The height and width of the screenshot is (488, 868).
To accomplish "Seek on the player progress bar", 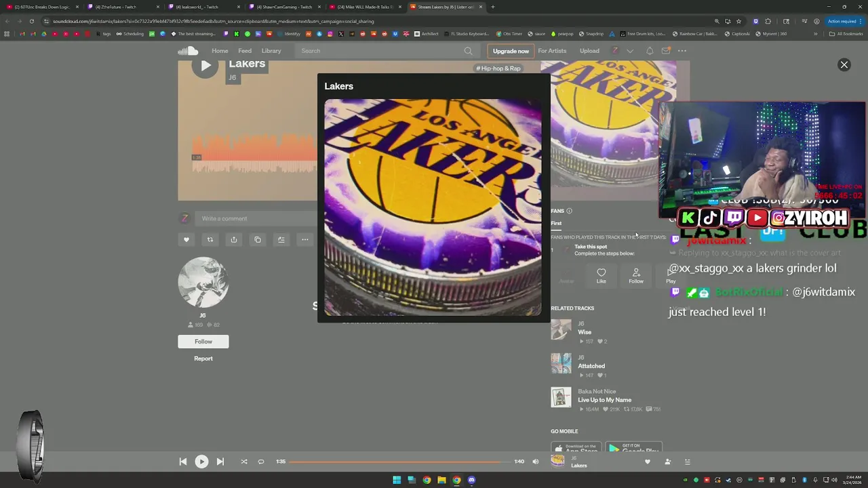I will tap(400, 462).
